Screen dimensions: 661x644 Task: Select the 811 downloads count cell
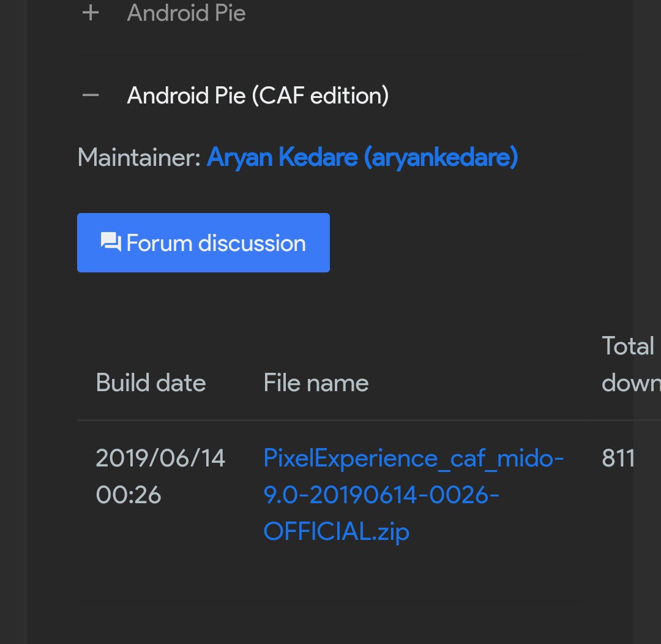click(618, 458)
